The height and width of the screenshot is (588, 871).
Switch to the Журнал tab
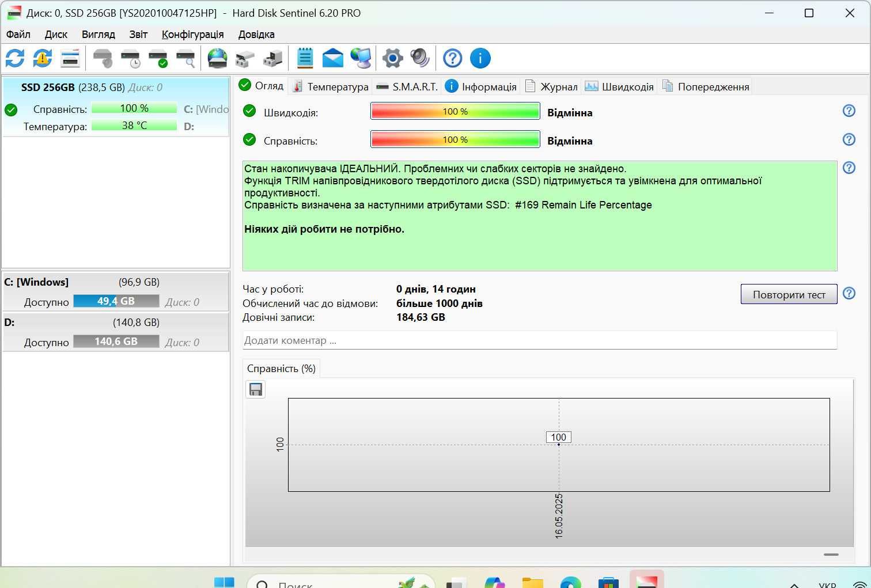tap(551, 86)
